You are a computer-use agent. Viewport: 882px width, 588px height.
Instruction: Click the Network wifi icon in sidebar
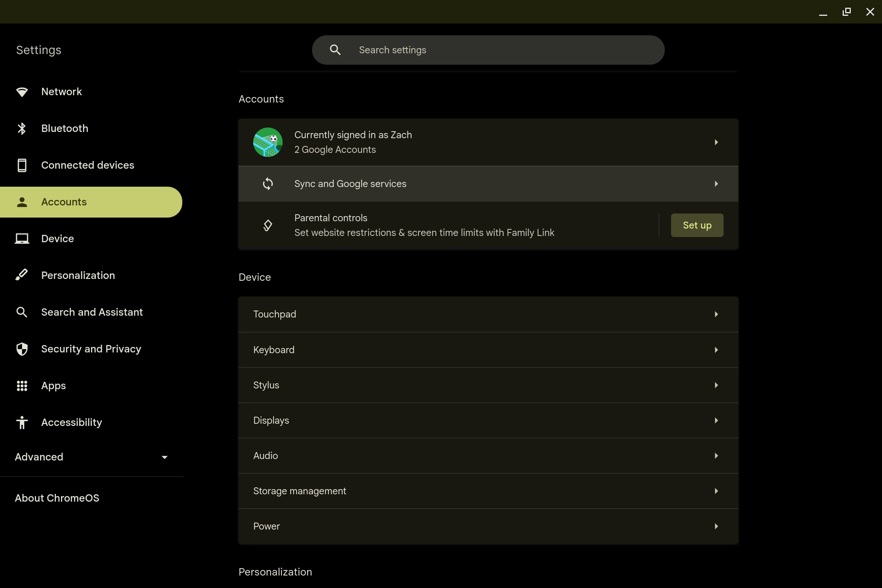click(22, 92)
